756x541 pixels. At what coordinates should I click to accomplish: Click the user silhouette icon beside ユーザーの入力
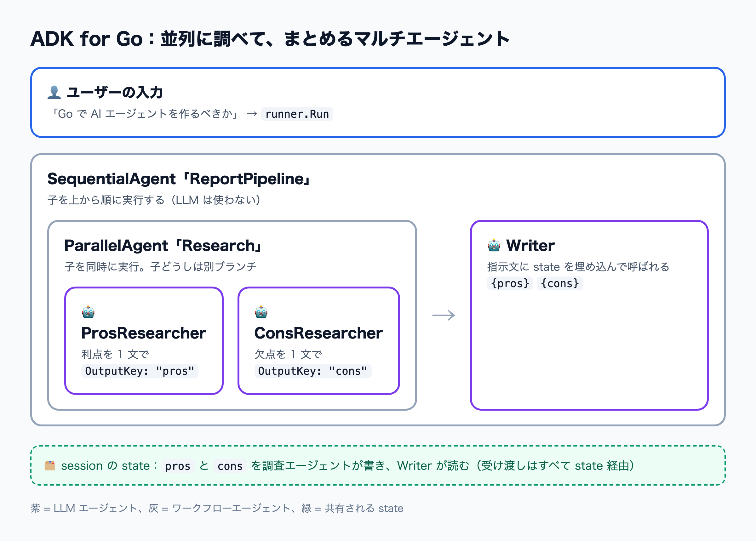point(54,92)
